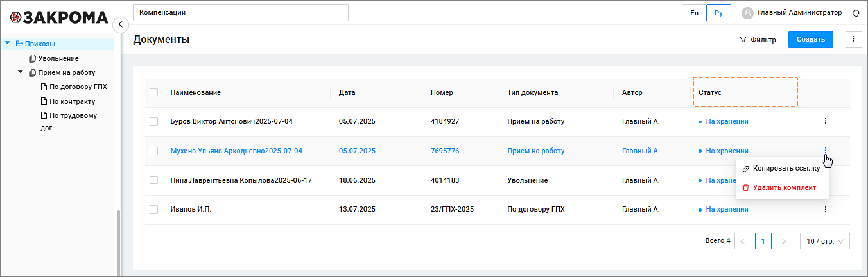Click document number 23/ГПХ-2025
Screen dimensions: 868x277
click(x=453, y=210)
